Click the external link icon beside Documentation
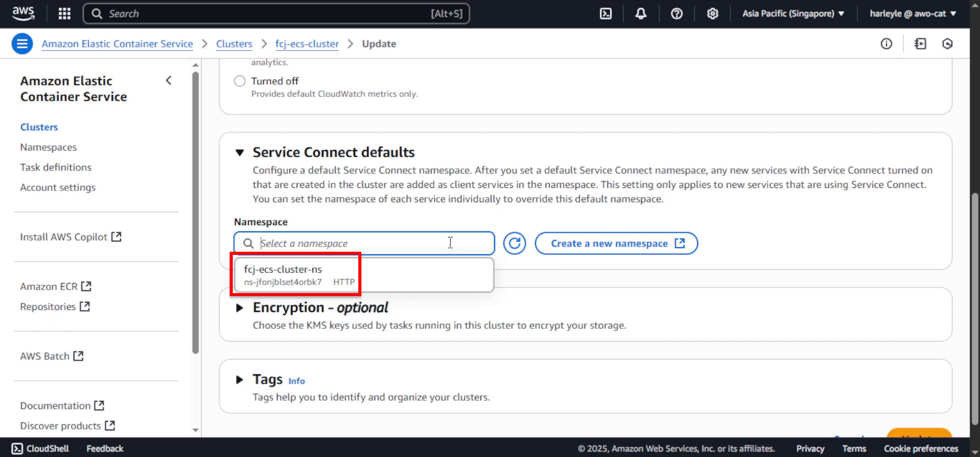 [99, 405]
